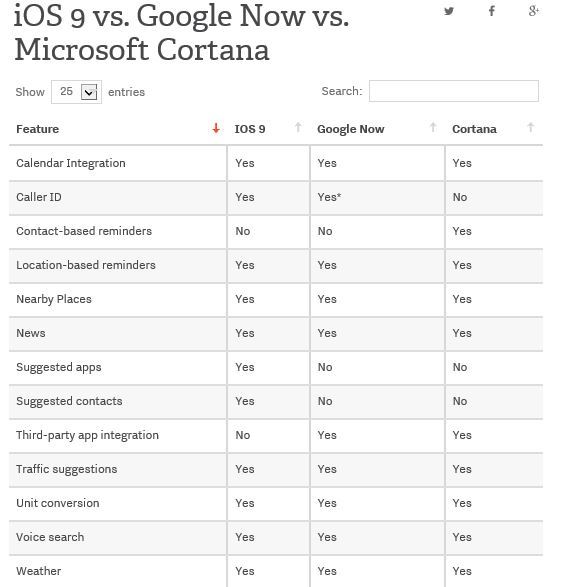Open the show entries dropdown
575x587 pixels.
[x=76, y=92]
